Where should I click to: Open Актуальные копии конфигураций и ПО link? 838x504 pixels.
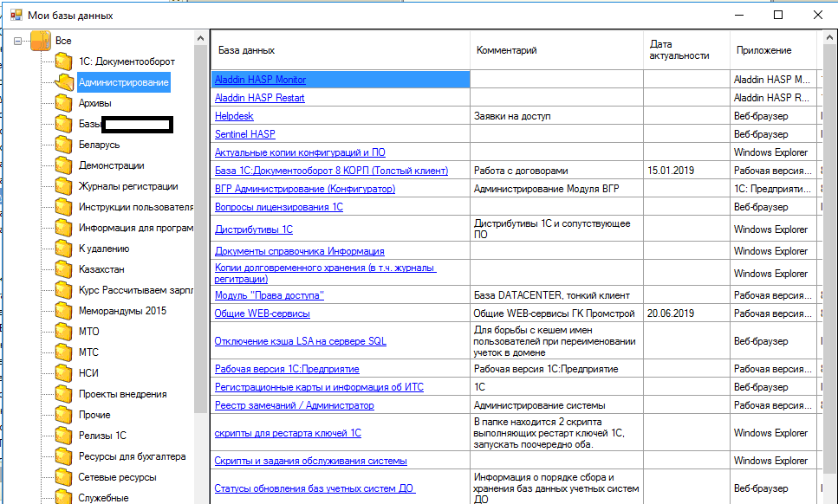click(x=301, y=152)
